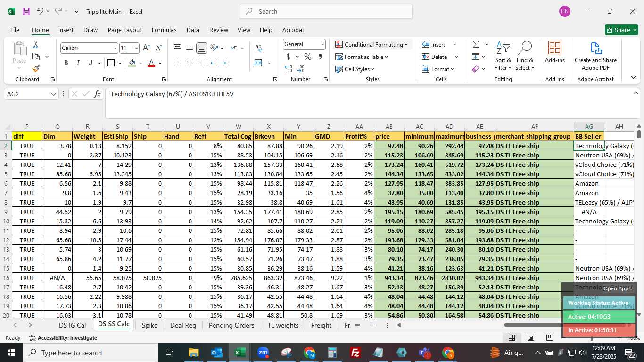
Task: Click the Format button in Cells group
Action: click(x=438, y=69)
